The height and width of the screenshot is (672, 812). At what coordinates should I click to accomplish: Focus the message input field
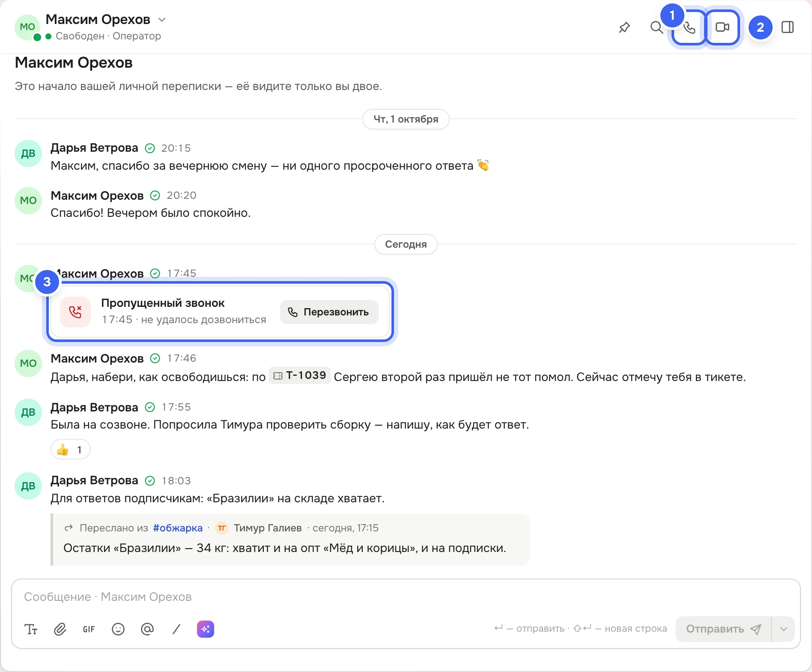pyautogui.click(x=406, y=597)
